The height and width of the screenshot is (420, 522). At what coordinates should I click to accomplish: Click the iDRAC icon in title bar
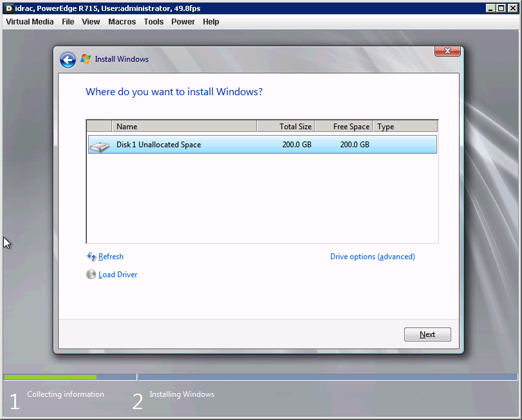click(8, 8)
